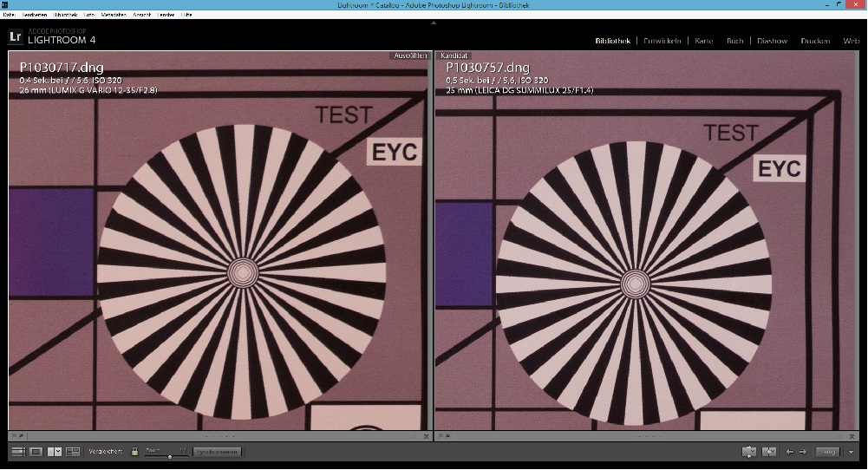The width and height of the screenshot is (868, 470).
Task: Open the Ansicht menu
Action: click(141, 15)
